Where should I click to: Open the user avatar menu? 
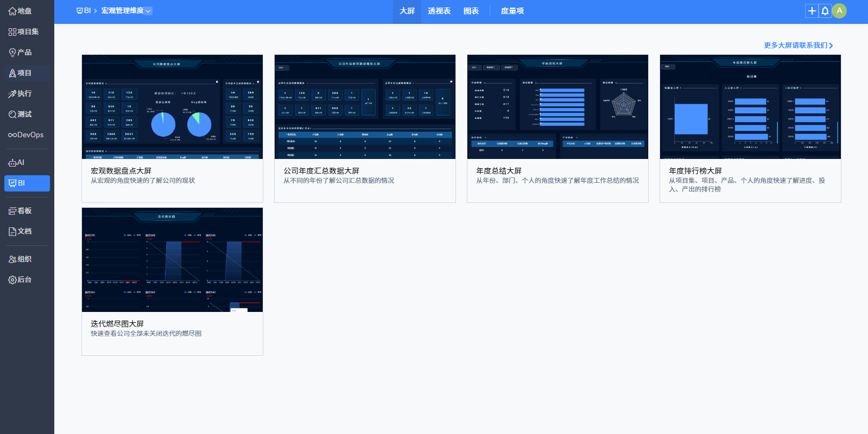click(x=839, y=11)
